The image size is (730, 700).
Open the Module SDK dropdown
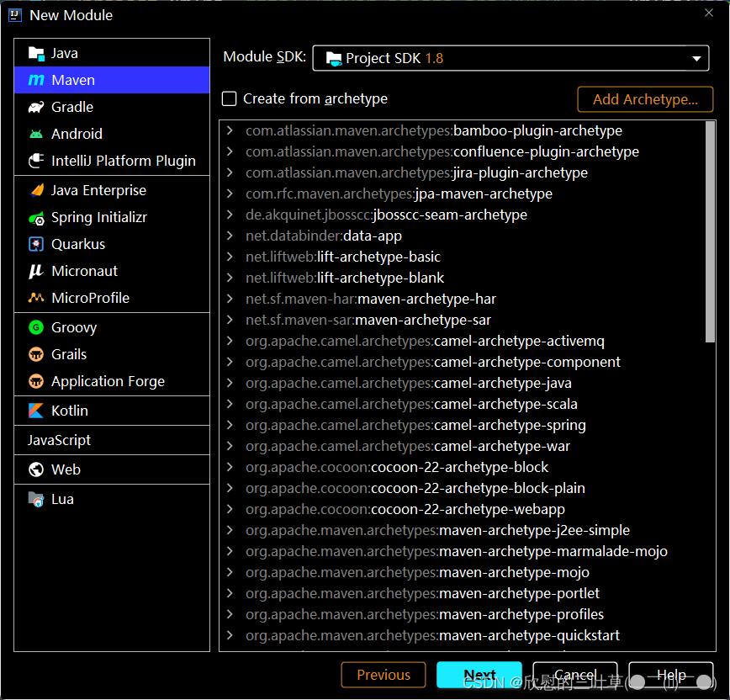tap(510, 58)
